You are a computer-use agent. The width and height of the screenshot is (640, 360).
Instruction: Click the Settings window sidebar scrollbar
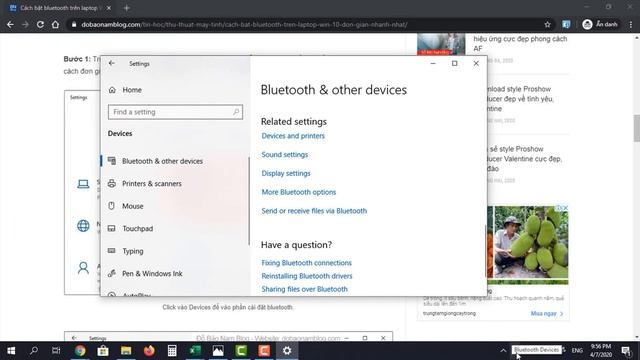pyautogui.click(x=249, y=201)
